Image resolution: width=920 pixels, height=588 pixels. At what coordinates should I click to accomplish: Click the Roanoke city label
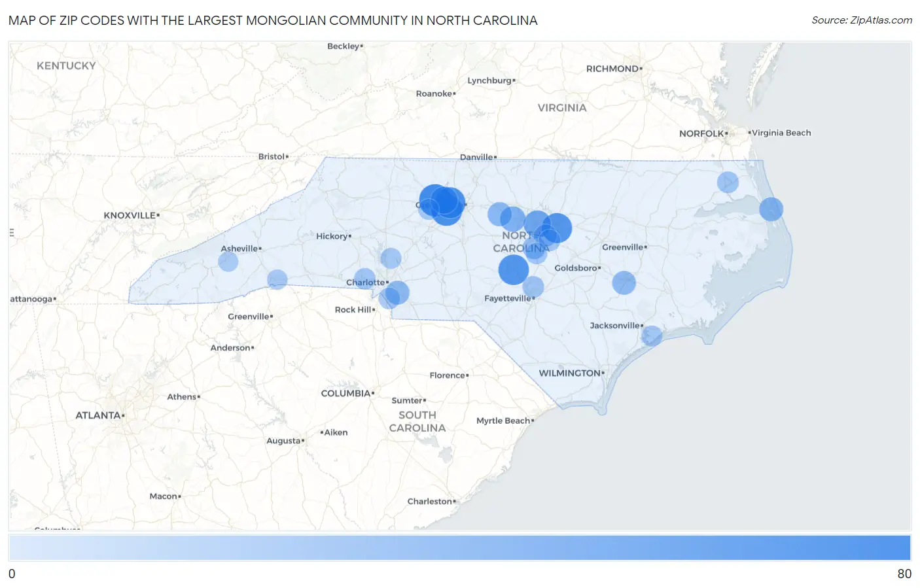pyautogui.click(x=434, y=94)
